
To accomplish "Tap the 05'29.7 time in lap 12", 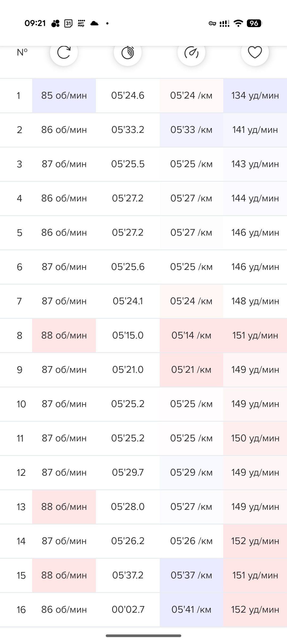I will coord(128,473).
